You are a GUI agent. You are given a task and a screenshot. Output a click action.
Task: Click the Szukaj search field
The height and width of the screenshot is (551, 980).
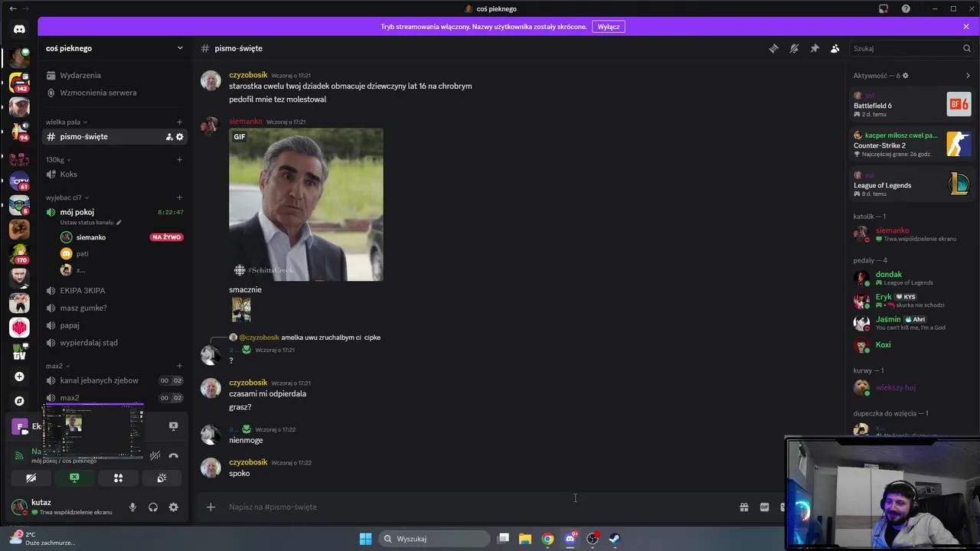(911, 48)
